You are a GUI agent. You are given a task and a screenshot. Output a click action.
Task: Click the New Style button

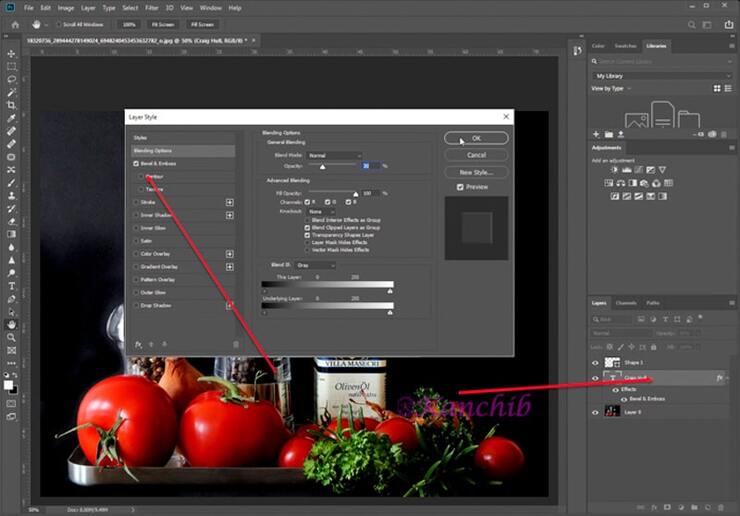click(476, 172)
